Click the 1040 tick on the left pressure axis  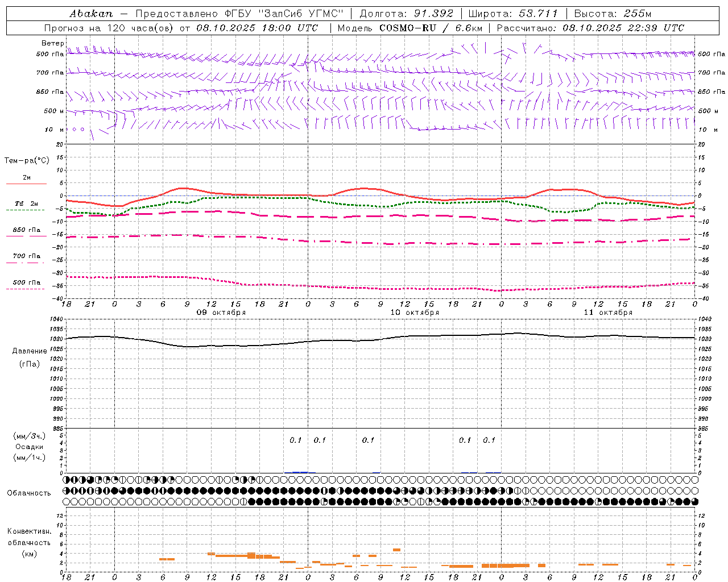(x=57, y=319)
